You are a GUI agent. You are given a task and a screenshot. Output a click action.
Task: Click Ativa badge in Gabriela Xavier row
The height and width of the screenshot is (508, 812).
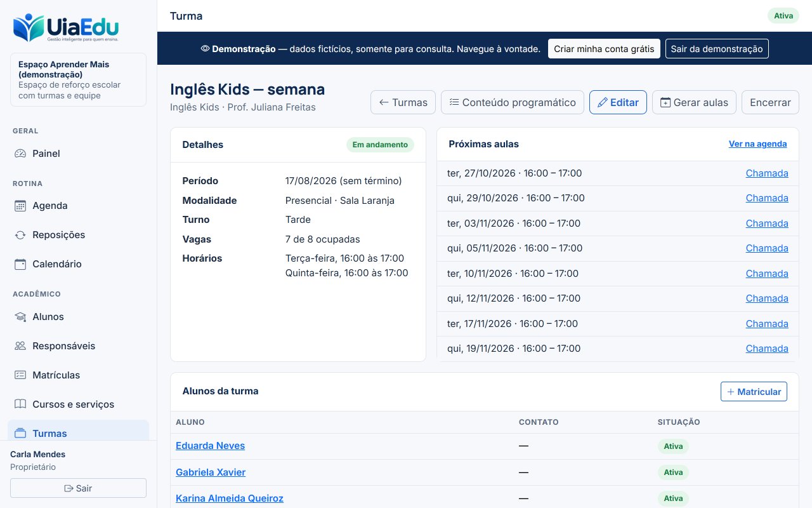673,472
